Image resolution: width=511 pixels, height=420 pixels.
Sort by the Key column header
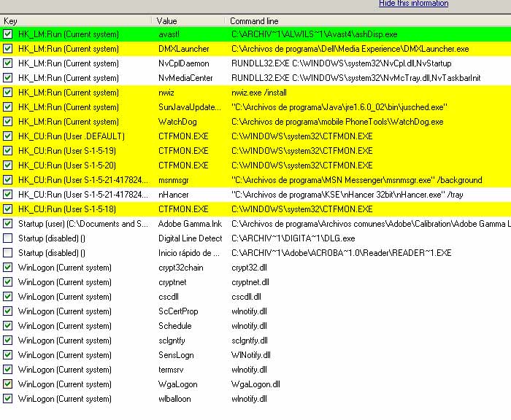pyautogui.click(x=76, y=21)
